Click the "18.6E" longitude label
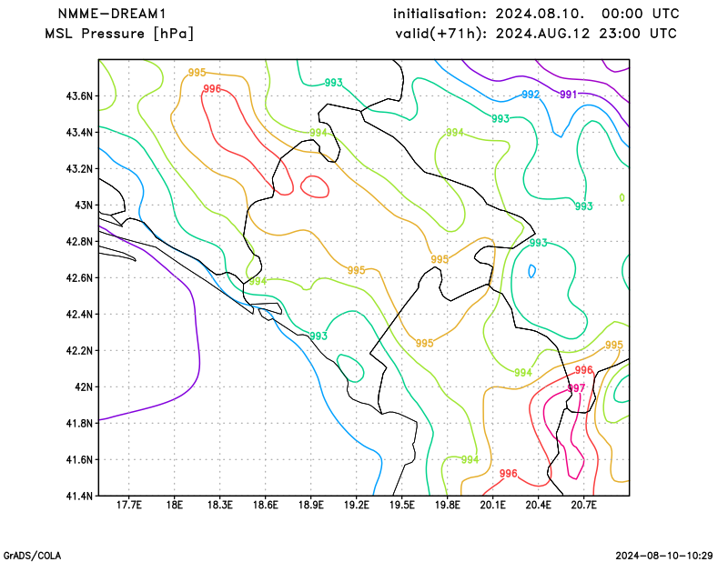Image resolution: width=728 pixels, height=562 pixels. (265, 505)
